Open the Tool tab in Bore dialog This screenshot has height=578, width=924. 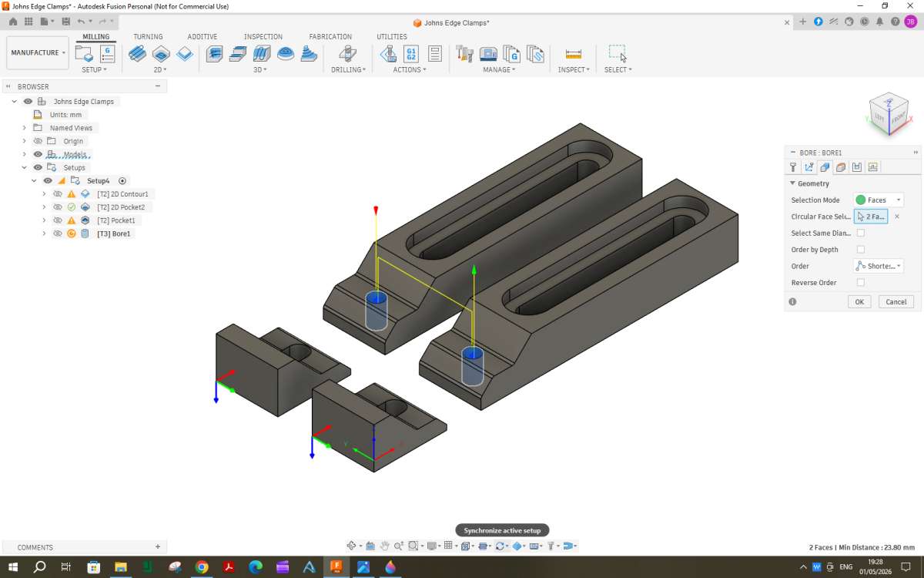click(x=793, y=167)
